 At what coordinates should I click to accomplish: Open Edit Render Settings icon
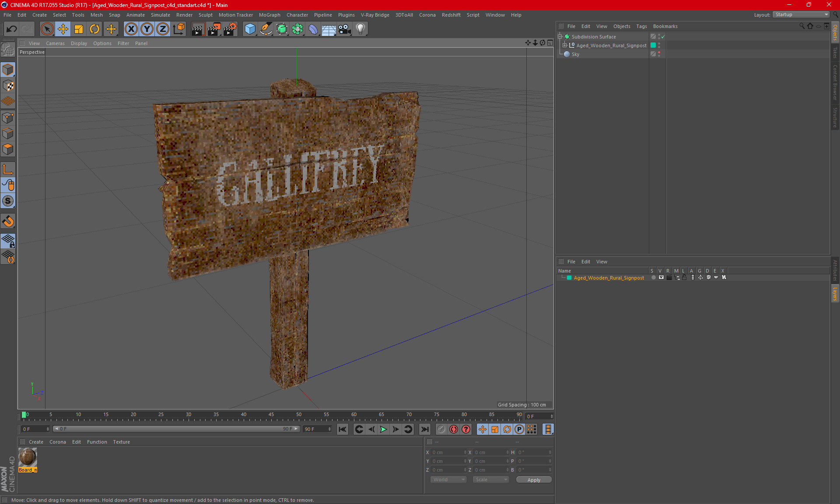230,29
